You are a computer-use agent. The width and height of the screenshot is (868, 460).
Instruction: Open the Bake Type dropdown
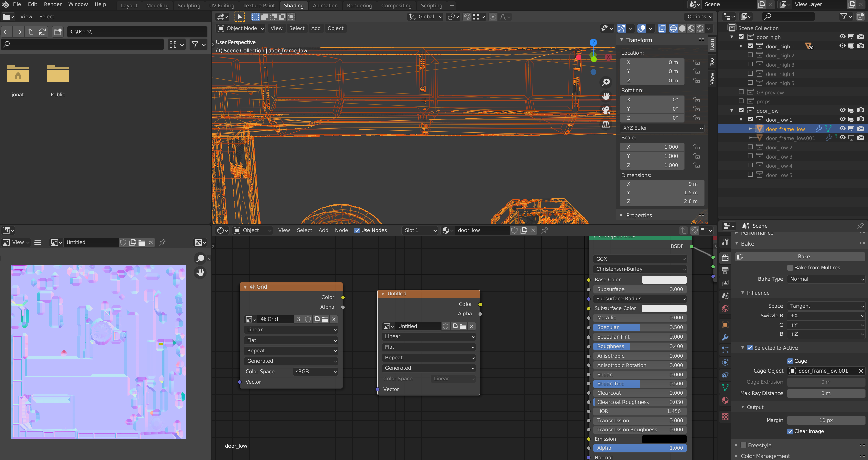826,279
